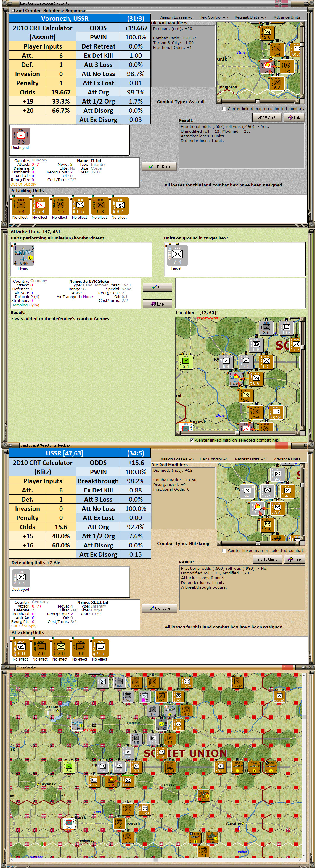Click the 2nd Inf 5-4 attacking unit counter
The height and width of the screenshot is (868, 315).
(20, 206)
